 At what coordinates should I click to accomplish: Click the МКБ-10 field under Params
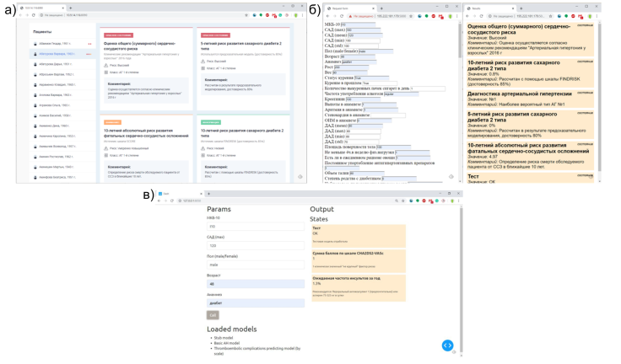[245, 227]
